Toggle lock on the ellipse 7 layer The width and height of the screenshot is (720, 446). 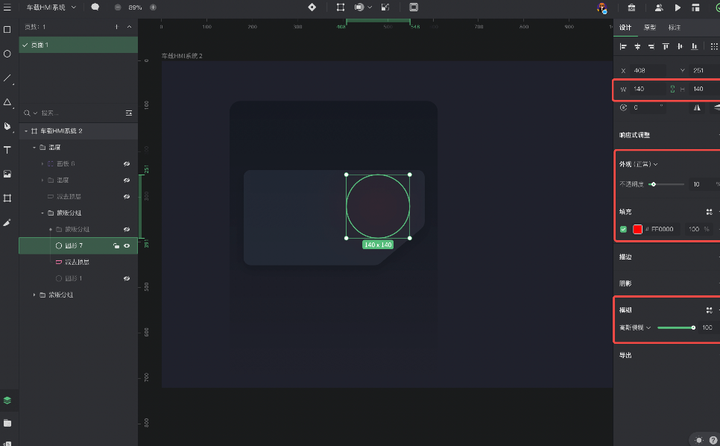pos(116,246)
